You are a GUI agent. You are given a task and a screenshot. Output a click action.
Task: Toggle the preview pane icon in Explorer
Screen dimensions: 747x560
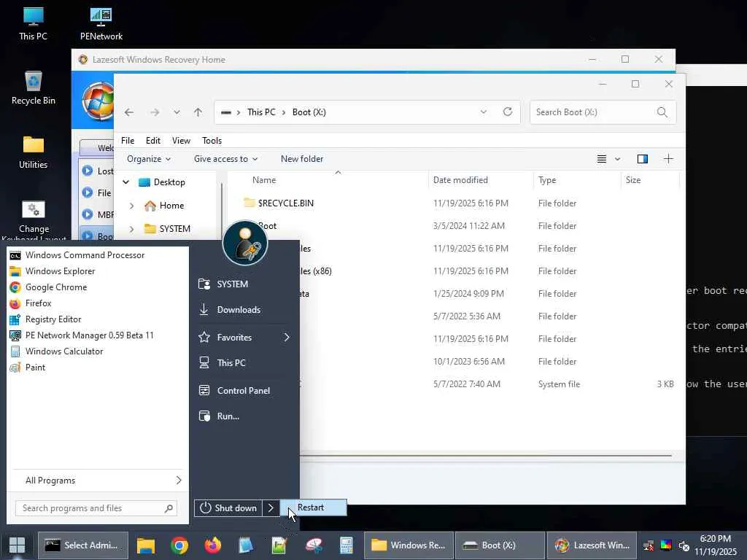point(642,159)
